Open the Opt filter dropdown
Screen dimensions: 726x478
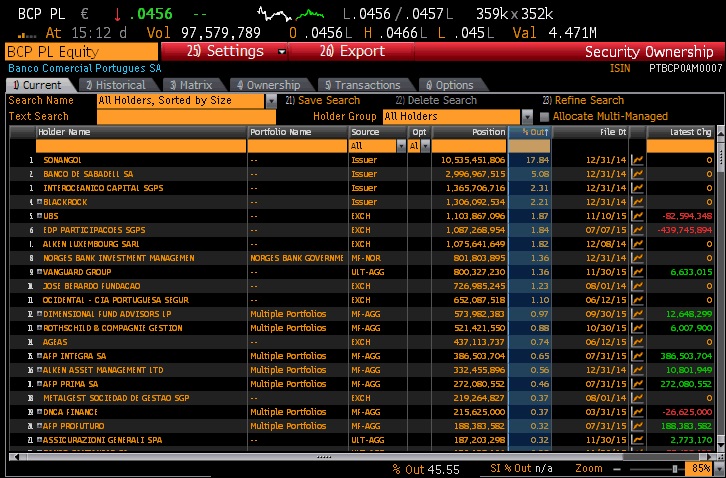click(425, 146)
